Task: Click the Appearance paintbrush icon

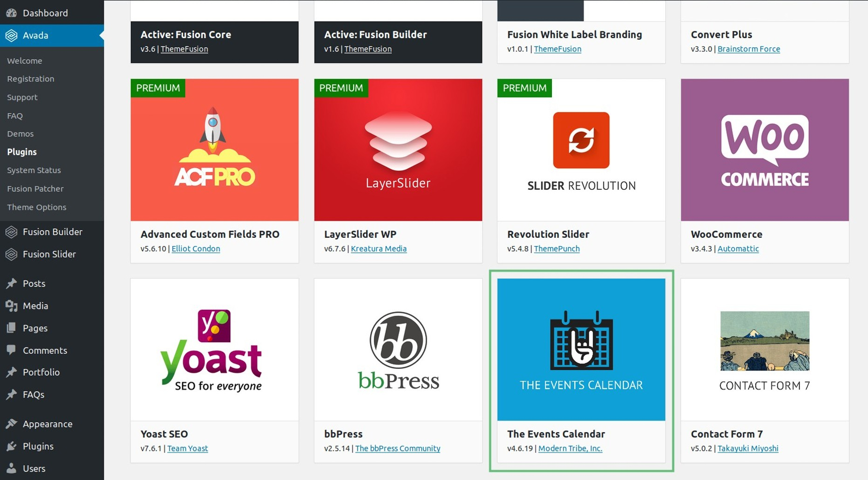Action: tap(11, 424)
